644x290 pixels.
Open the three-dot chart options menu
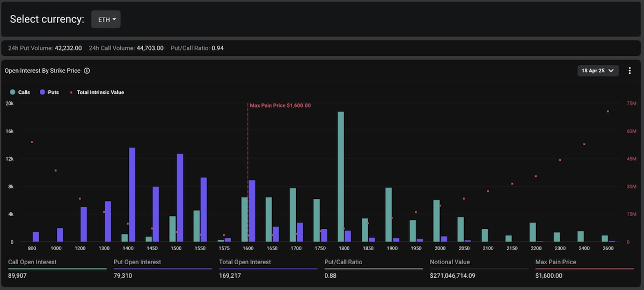pos(630,71)
